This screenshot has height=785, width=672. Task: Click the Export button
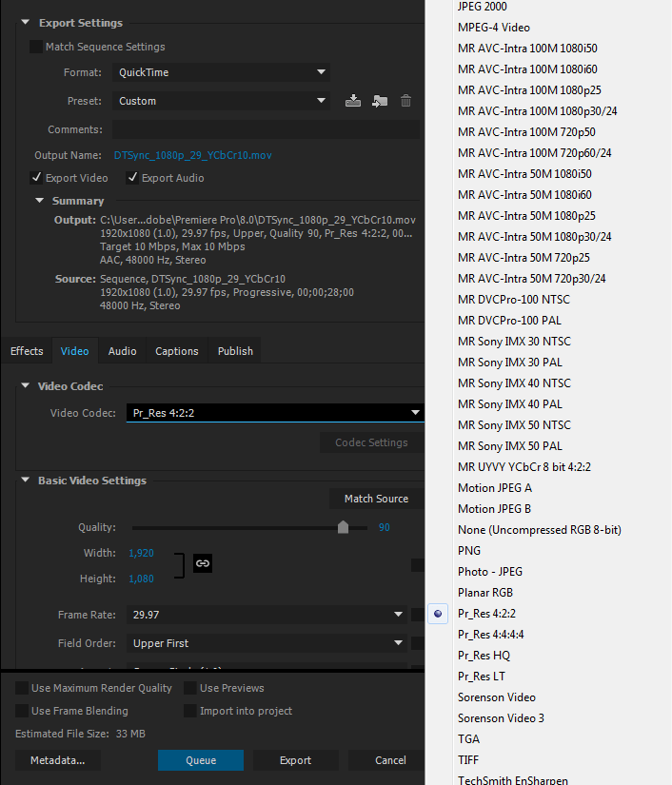point(295,760)
